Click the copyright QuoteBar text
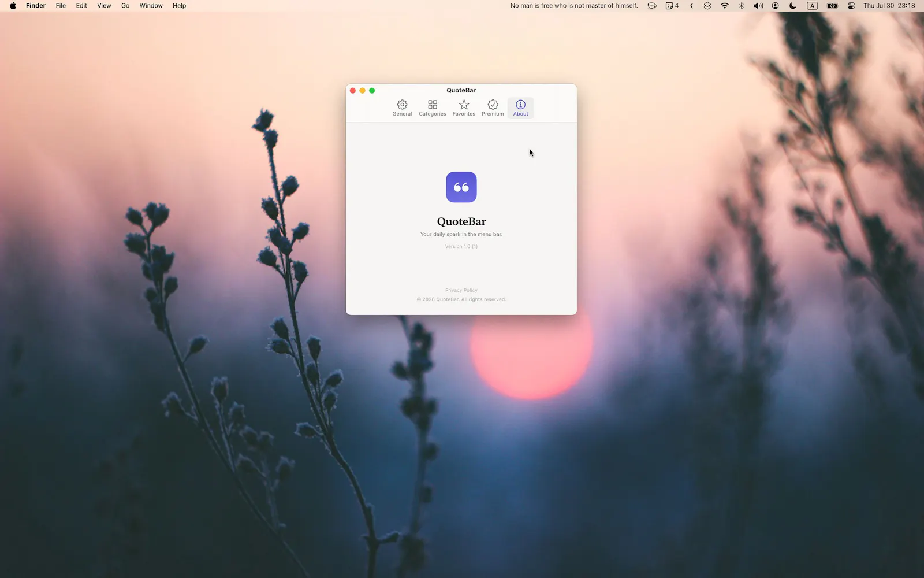The image size is (924, 578). click(x=461, y=299)
